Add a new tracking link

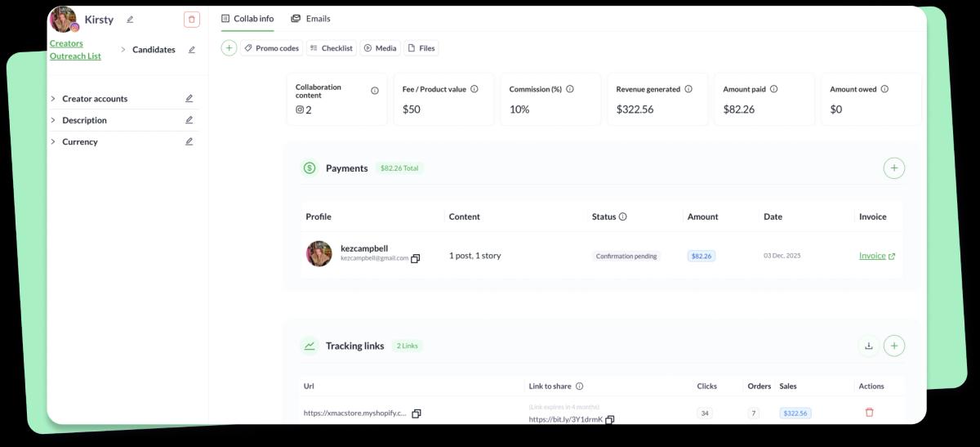click(894, 346)
